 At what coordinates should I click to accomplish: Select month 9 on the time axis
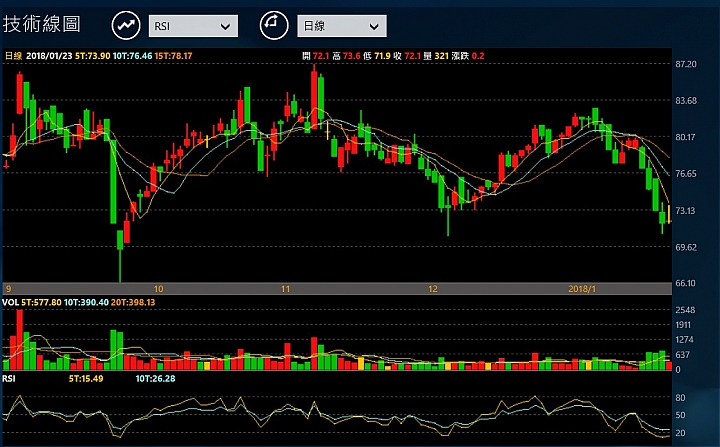(9, 289)
